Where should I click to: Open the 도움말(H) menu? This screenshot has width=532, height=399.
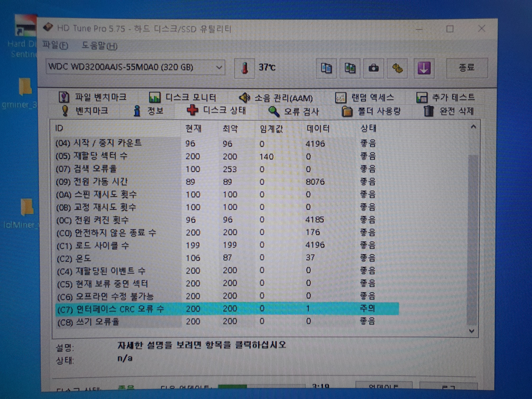100,46
